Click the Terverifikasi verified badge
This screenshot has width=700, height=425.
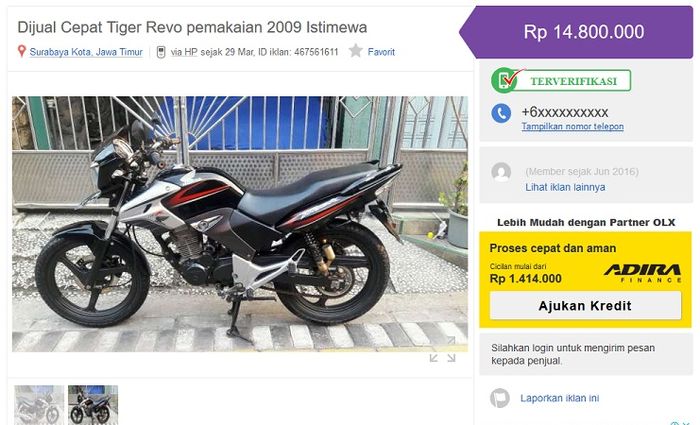coord(561,81)
